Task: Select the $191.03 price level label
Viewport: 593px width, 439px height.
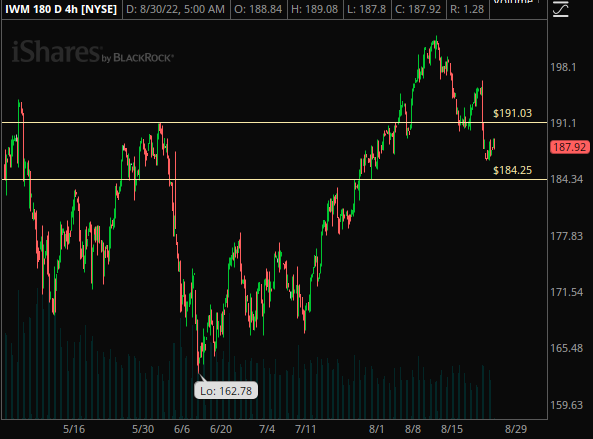Action: pyautogui.click(x=512, y=113)
